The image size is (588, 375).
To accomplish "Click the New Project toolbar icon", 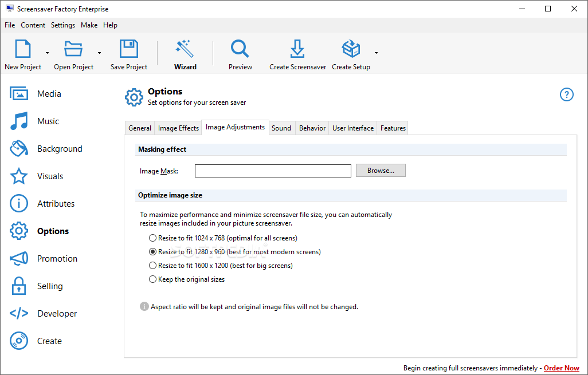I will pos(23,49).
